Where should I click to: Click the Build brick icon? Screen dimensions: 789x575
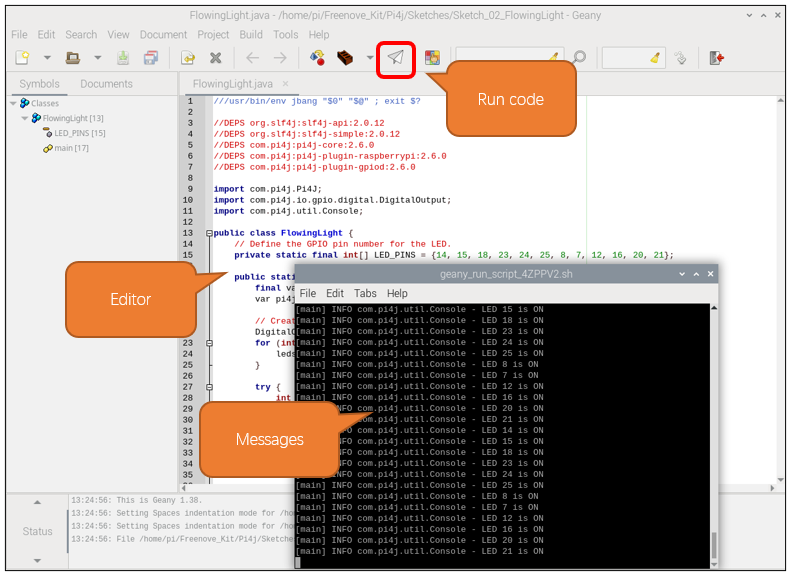(345, 58)
